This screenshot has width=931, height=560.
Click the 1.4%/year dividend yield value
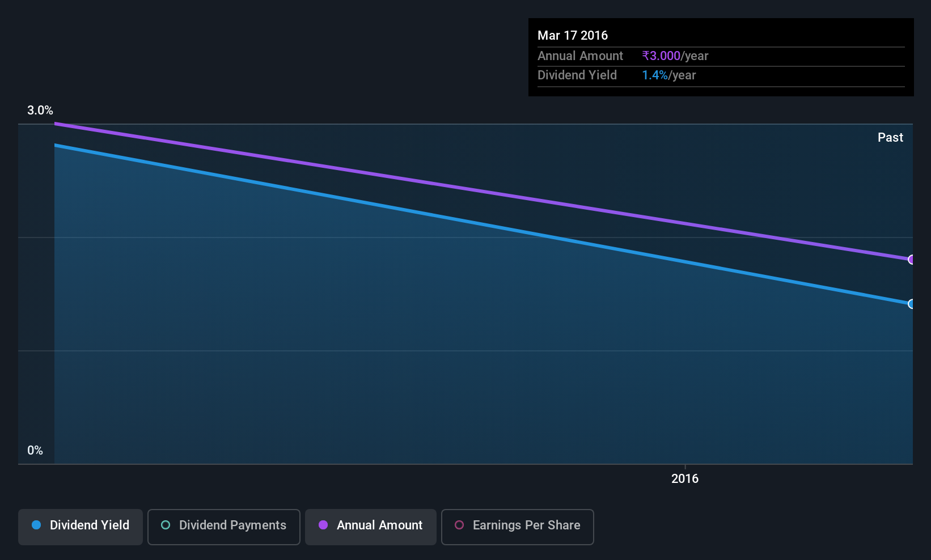(x=669, y=75)
